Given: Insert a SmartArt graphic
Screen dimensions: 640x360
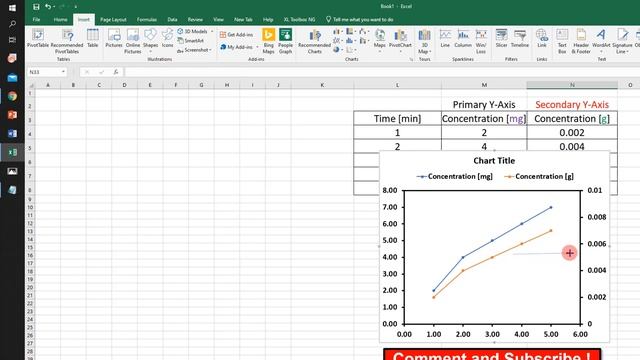Looking at the screenshot, I should point(191,41).
